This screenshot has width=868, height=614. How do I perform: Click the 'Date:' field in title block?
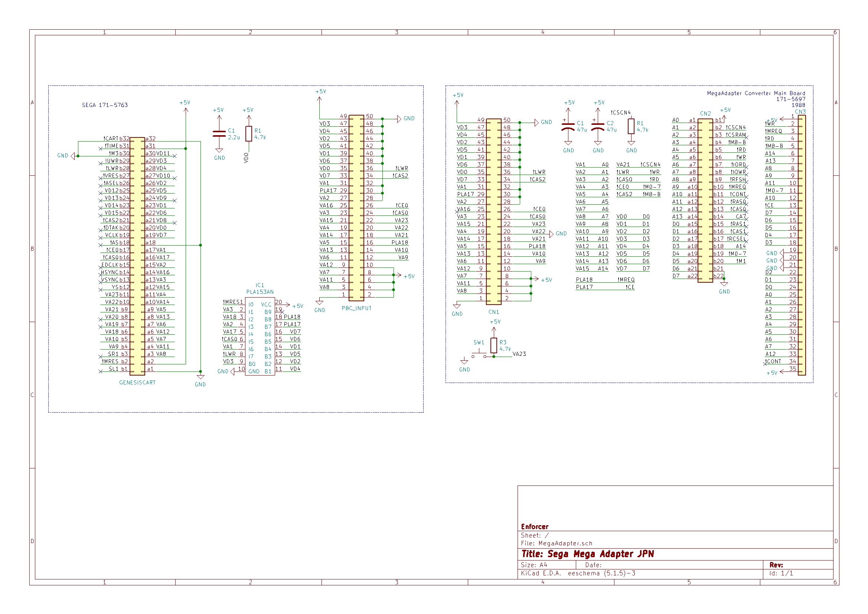point(593,565)
